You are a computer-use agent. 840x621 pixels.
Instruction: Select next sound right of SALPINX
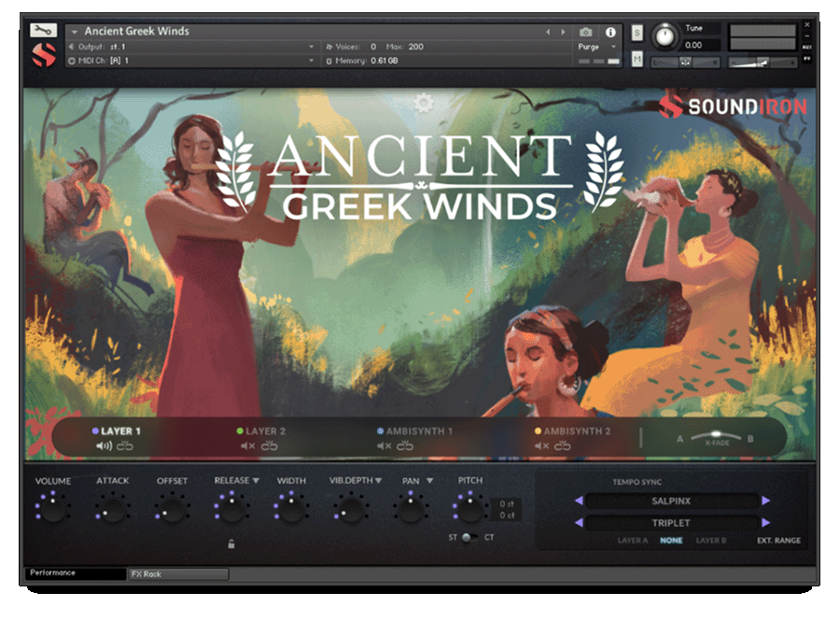pos(765,501)
